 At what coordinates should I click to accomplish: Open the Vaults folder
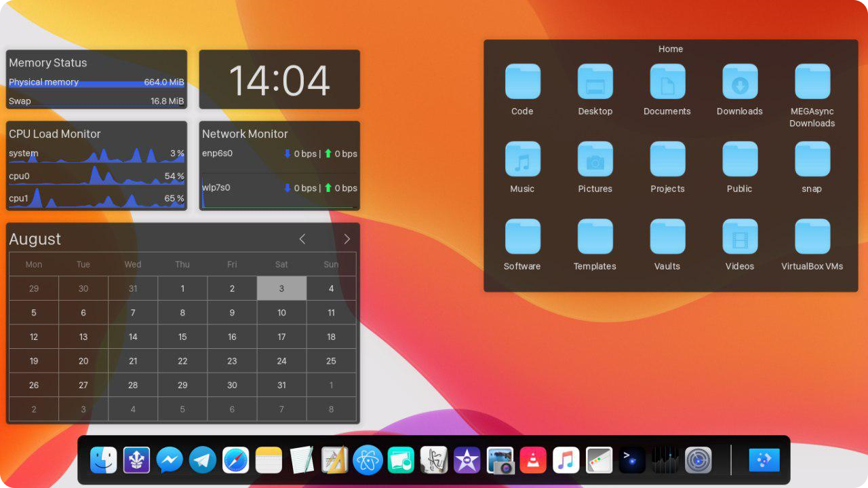tap(667, 244)
